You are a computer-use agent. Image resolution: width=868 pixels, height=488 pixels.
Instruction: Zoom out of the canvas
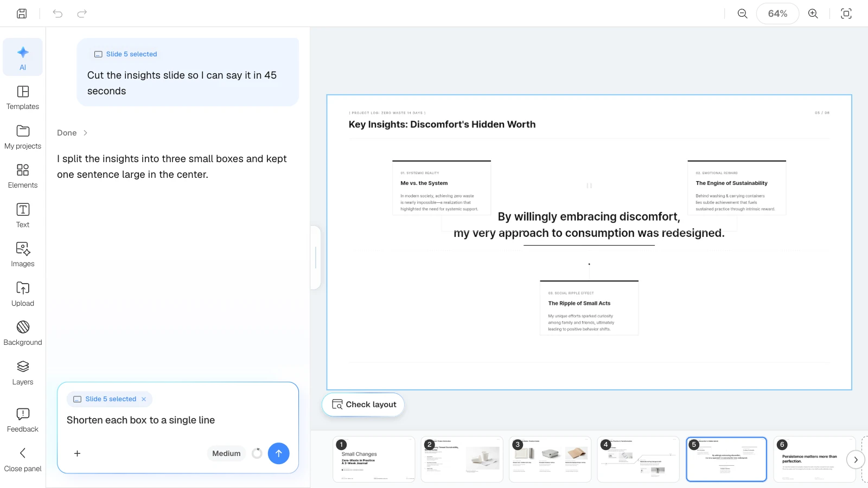pyautogui.click(x=742, y=14)
